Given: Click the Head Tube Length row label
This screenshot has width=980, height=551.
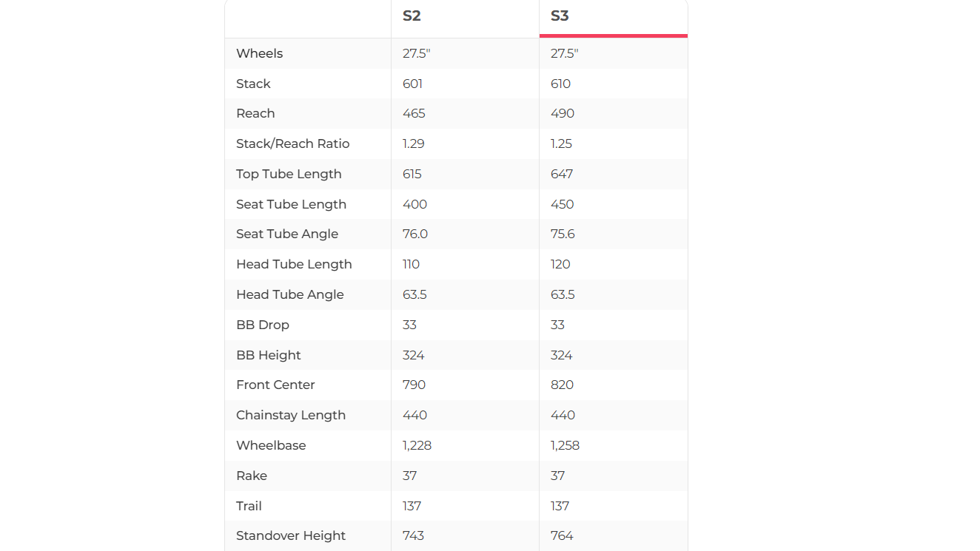Looking at the screenshot, I should [x=294, y=264].
